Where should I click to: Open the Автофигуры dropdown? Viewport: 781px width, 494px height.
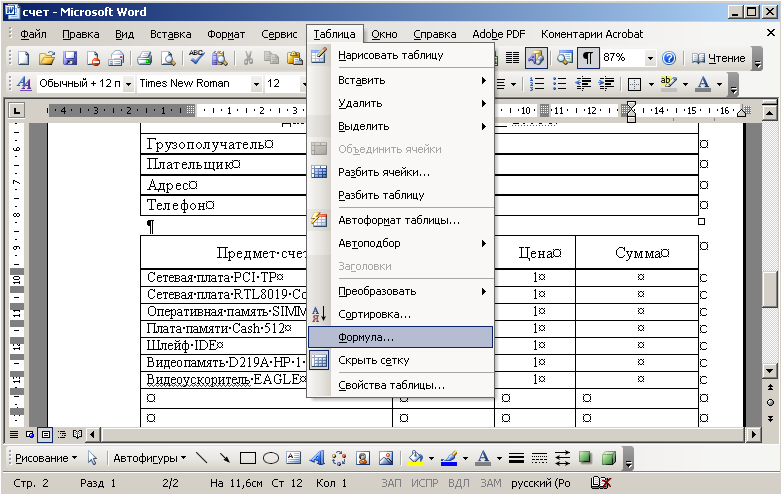point(149,458)
